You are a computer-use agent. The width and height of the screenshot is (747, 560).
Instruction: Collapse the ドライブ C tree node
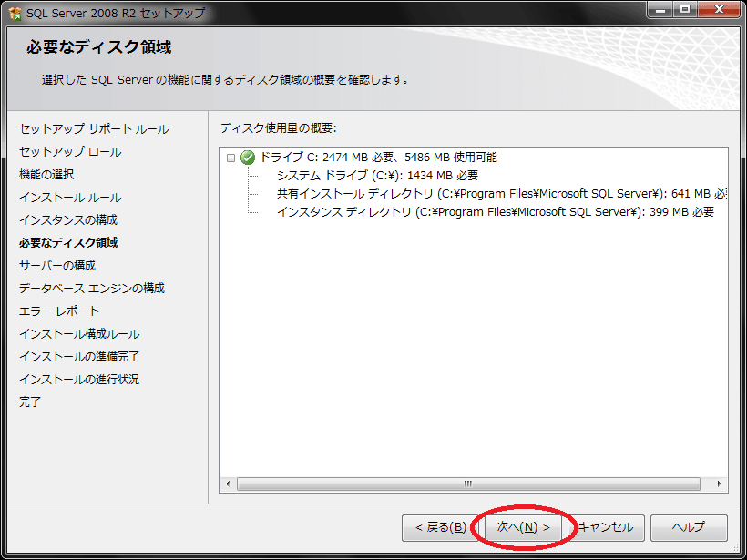[x=231, y=156]
